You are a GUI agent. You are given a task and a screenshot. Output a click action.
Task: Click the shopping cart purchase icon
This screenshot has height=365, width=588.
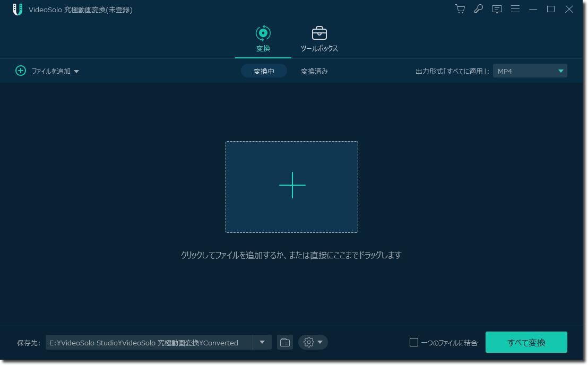click(x=460, y=9)
